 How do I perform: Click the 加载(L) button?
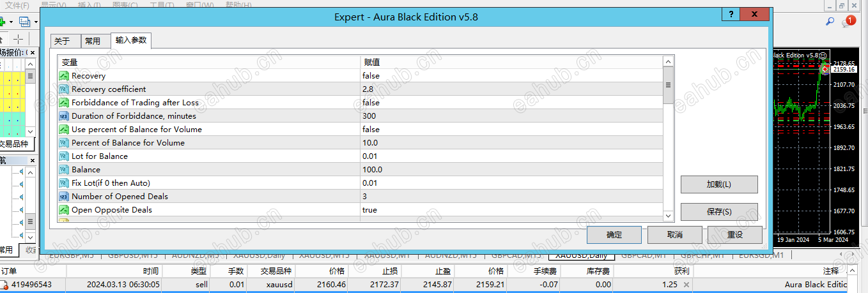tap(719, 184)
